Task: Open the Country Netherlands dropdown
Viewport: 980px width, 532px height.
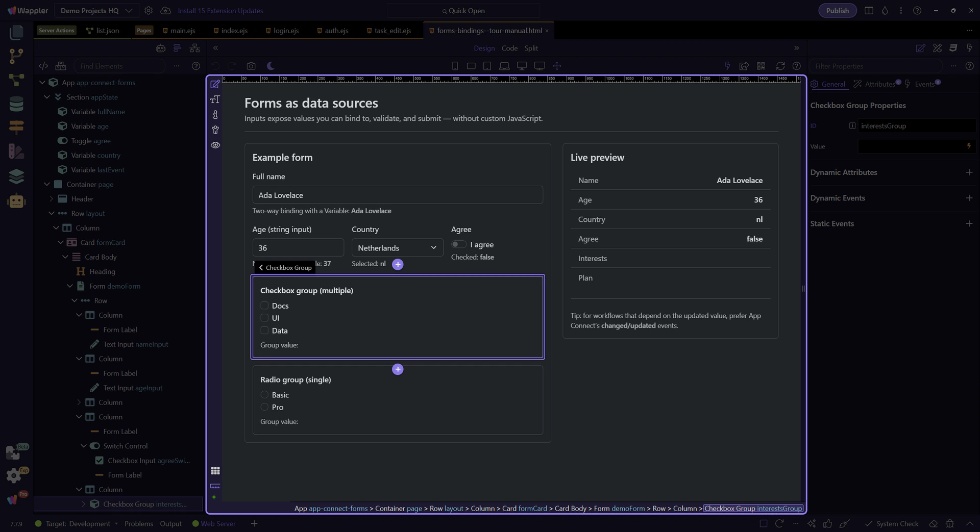Action: (397, 248)
